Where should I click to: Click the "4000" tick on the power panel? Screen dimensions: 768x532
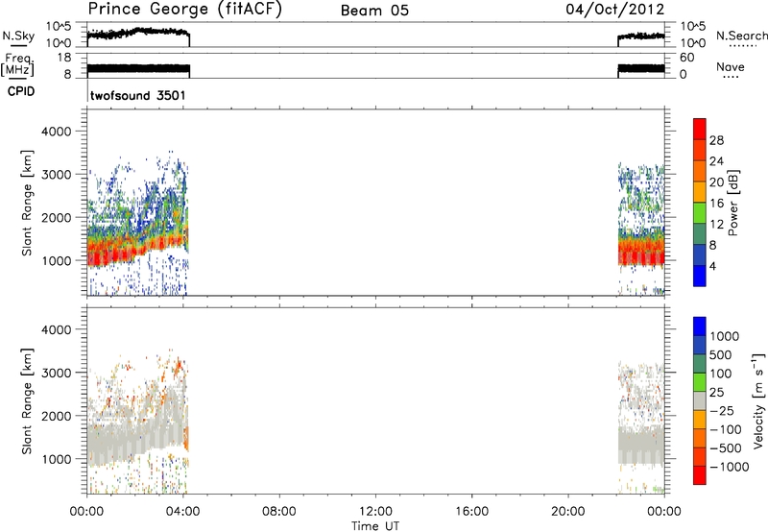tap(56, 132)
